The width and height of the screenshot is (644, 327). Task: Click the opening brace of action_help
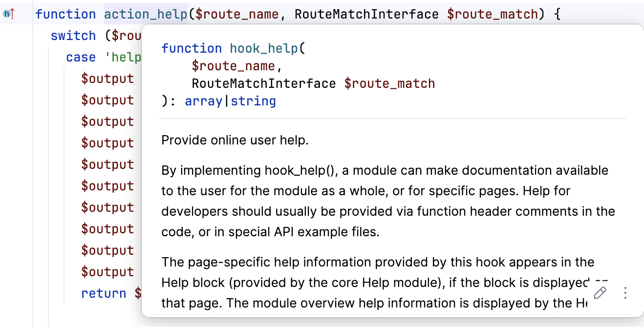pos(557,14)
